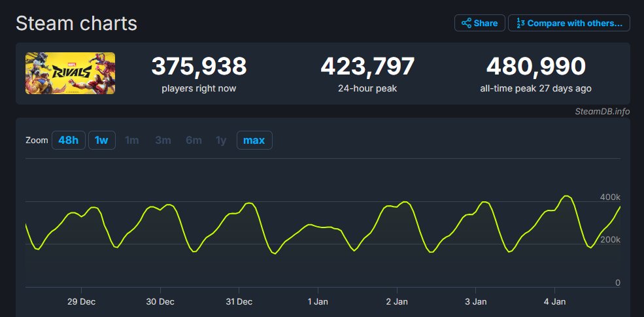Click the 4 Jan axis label
The width and height of the screenshot is (644, 317).
coord(554,302)
